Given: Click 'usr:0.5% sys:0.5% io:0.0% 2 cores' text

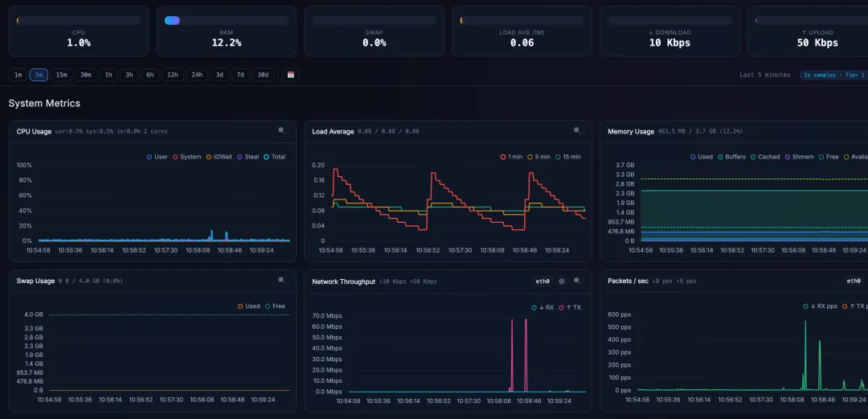Looking at the screenshot, I should pyautogui.click(x=111, y=131).
